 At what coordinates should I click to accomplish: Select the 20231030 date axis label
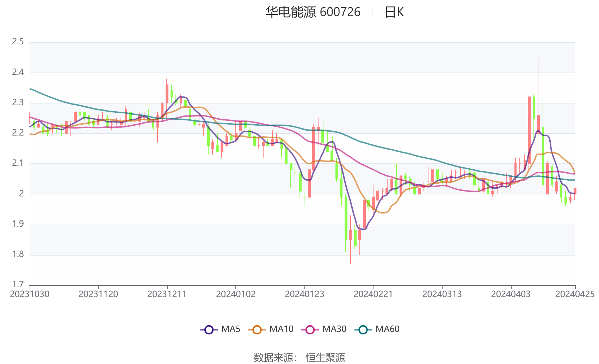[30, 294]
